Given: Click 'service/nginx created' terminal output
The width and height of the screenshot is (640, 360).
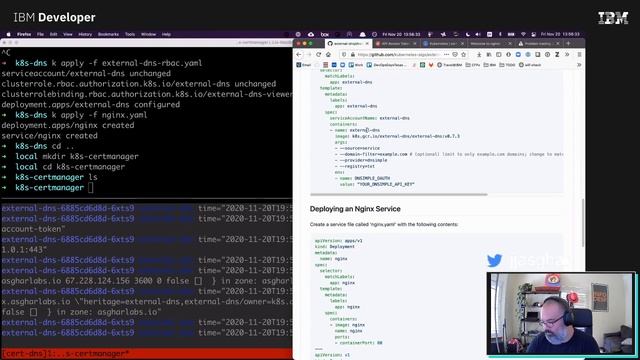Looking at the screenshot, I should (49, 136).
